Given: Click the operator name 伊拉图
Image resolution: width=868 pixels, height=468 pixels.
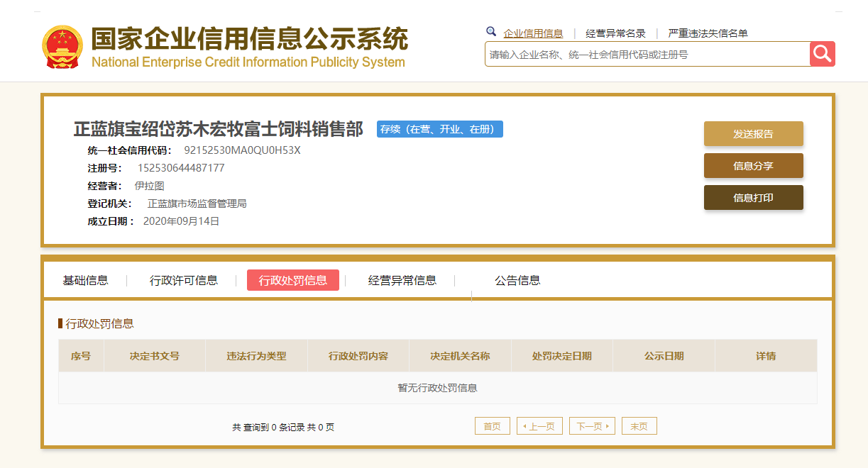Looking at the screenshot, I should coord(149,186).
